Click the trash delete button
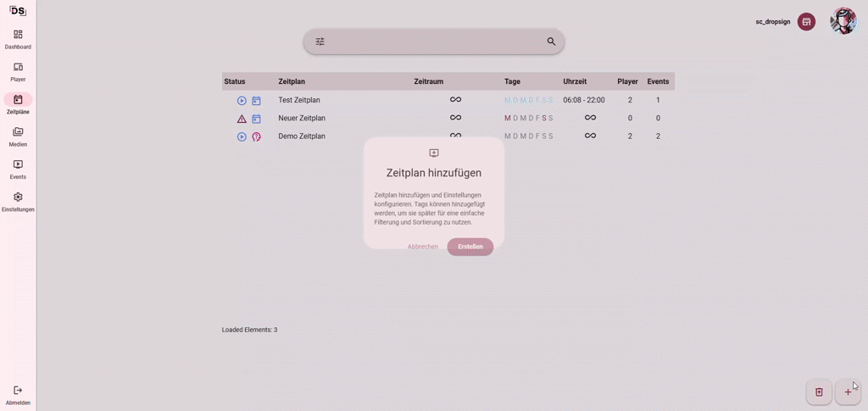The width and height of the screenshot is (868, 411). coord(819,392)
